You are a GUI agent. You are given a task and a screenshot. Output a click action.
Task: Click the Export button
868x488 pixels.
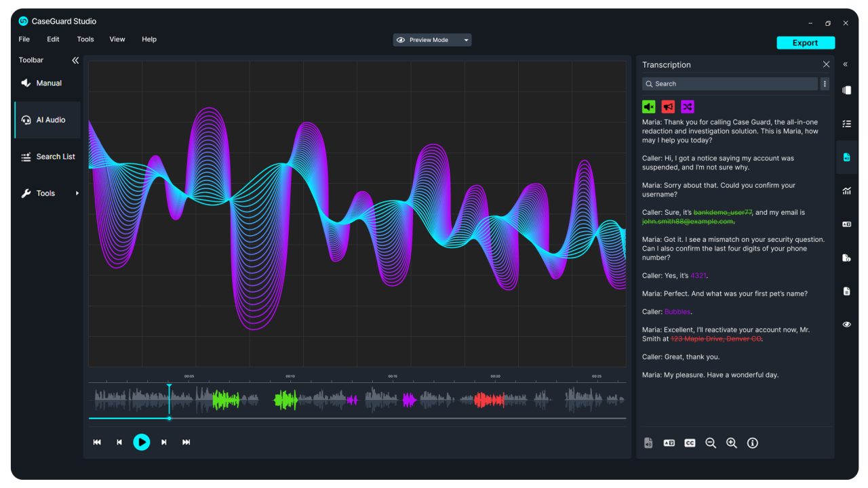(806, 42)
